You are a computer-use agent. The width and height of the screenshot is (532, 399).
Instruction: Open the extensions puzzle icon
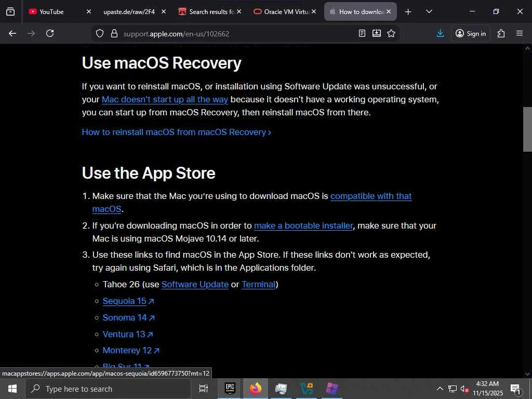click(501, 33)
